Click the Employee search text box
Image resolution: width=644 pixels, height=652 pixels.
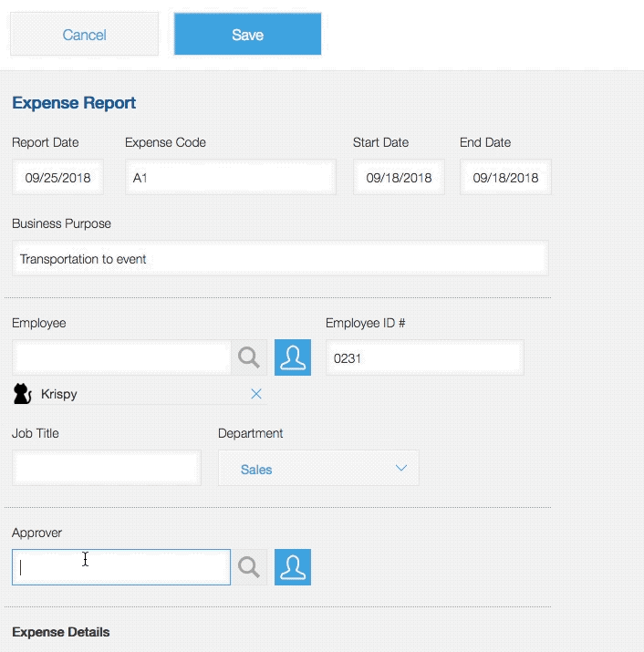(x=121, y=357)
